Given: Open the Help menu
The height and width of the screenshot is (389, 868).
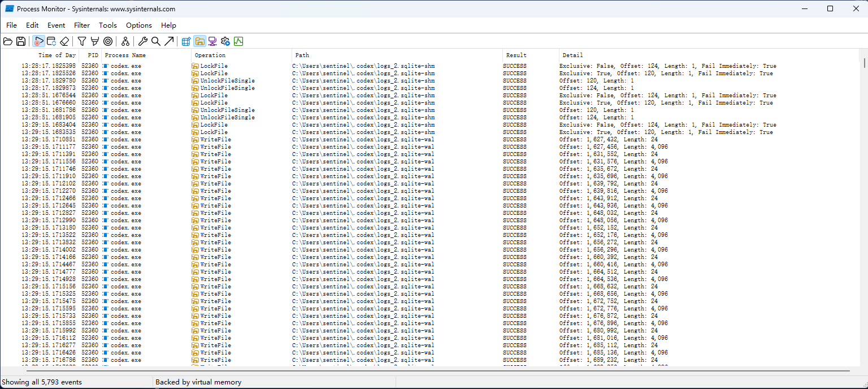Looking at the screenshot, I should click(168, 25).
